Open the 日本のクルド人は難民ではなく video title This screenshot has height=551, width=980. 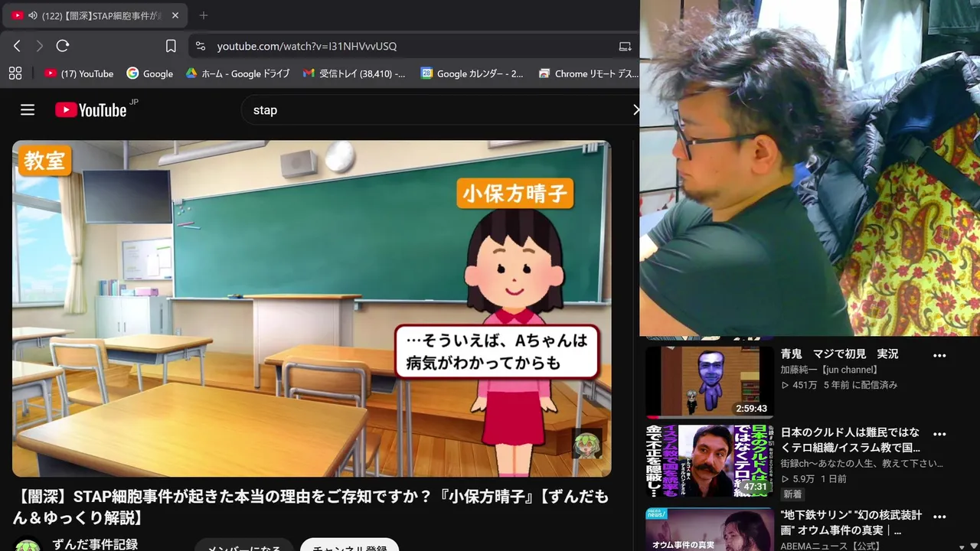(851, 439)
